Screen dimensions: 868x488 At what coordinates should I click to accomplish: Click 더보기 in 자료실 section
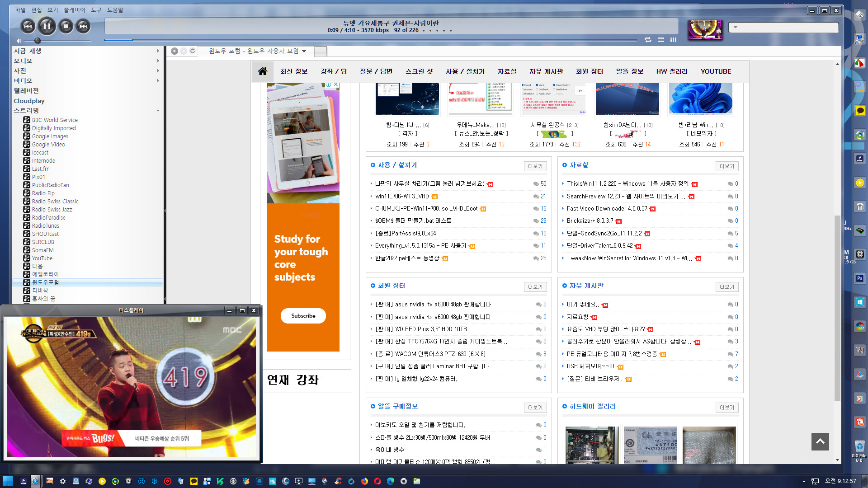(x=727, y=166)
